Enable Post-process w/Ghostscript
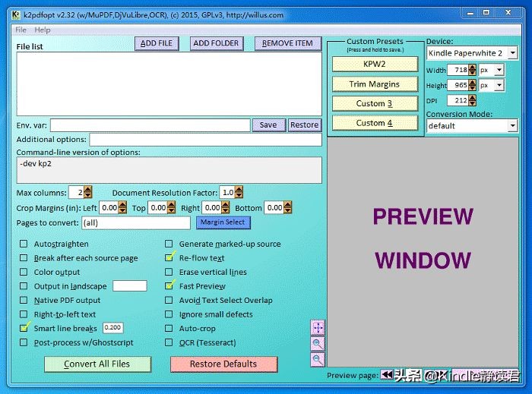Image resolution: width=532 pixels, height=394 pixels. (x=24, y=342)
